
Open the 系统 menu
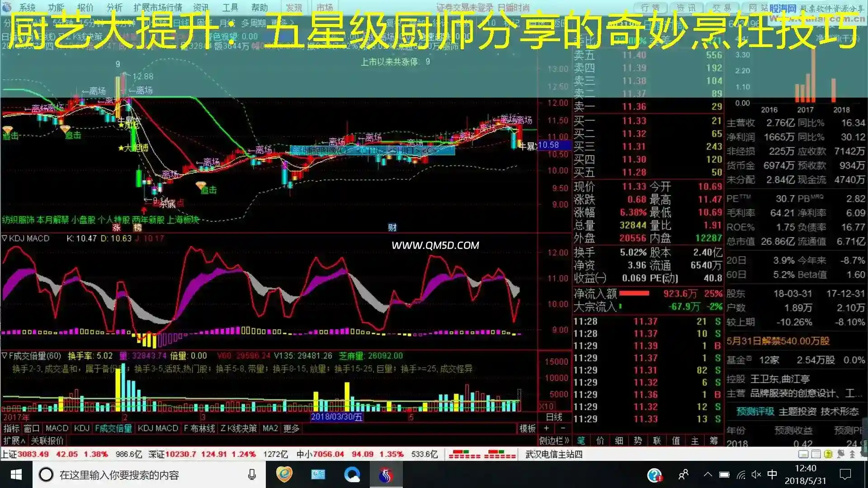tap(27, 7)
